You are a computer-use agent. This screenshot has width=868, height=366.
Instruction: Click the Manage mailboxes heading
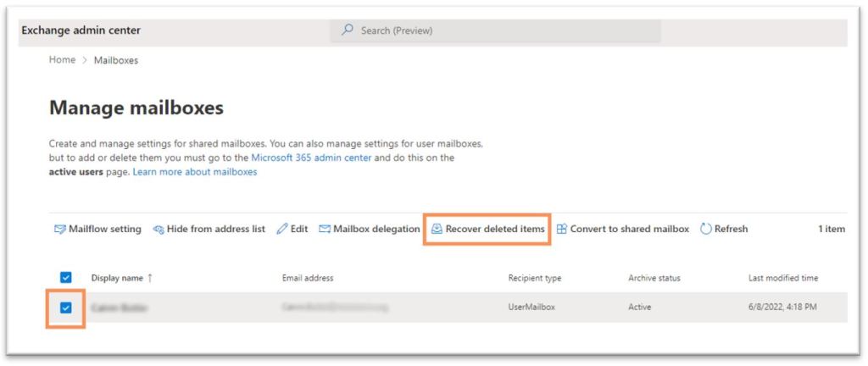[x=136, y=108]
